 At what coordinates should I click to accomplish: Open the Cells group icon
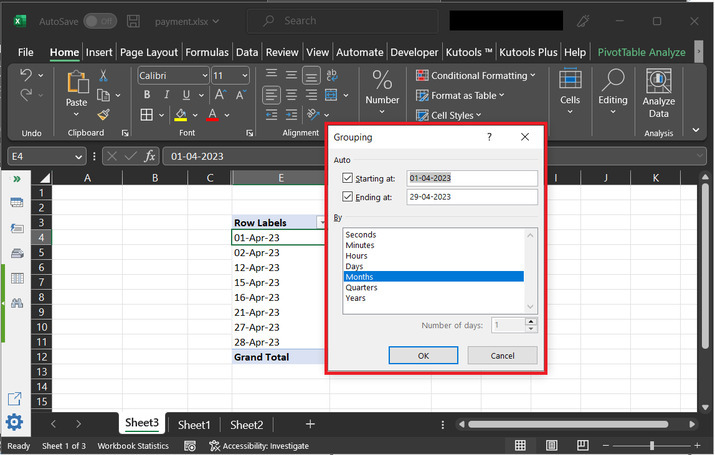click(x=570, y=79)
